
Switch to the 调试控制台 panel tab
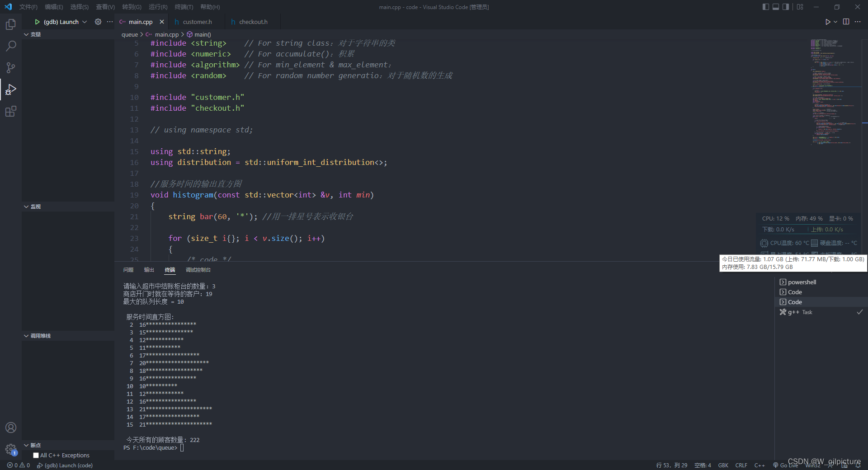tap(198, 270)
